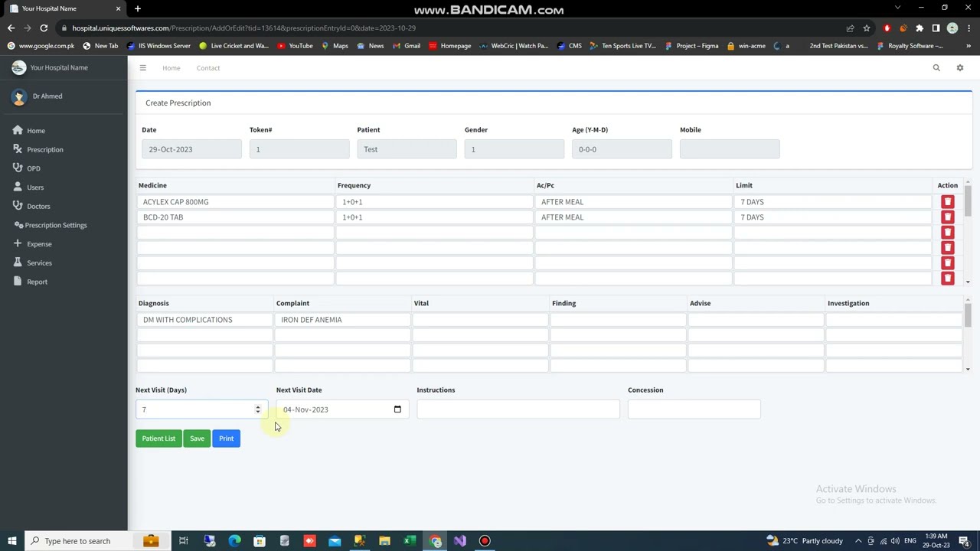Toggle the sidebar hamburger menu icon
The width and height of the screenshot is (980, 551).
tap(142, 68)
